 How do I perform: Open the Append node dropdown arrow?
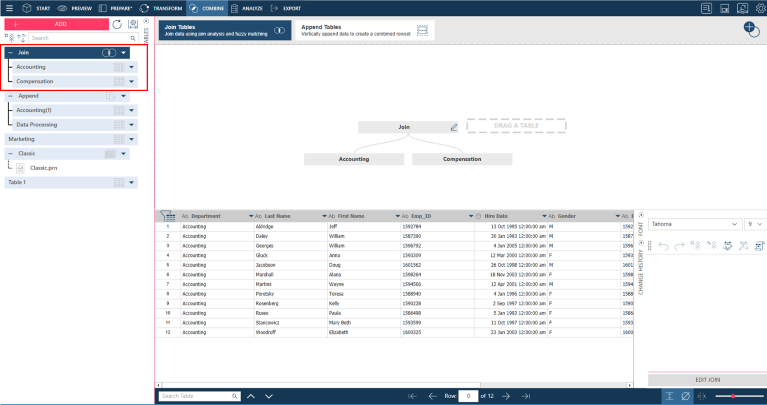[123, 96]
